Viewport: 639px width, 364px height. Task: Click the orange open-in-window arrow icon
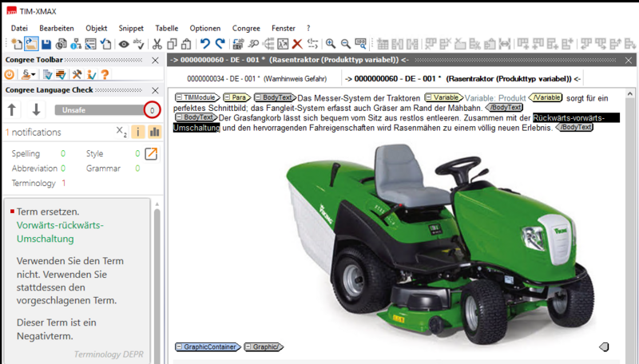click(x=151, y=153)
